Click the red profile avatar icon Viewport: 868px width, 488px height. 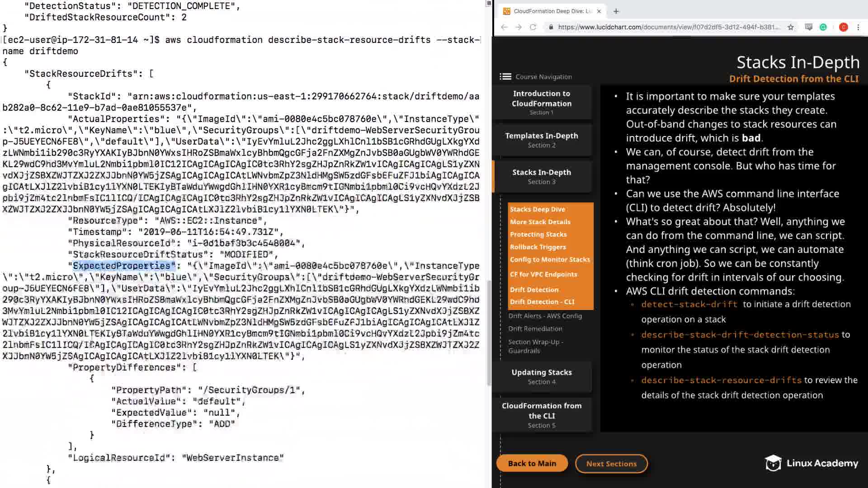[843, 27]
